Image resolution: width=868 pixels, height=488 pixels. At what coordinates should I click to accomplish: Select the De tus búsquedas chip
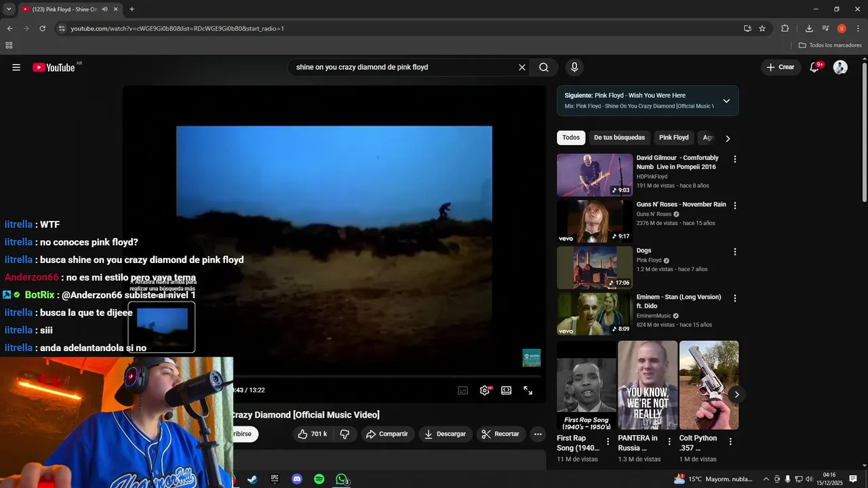[619, 138]
